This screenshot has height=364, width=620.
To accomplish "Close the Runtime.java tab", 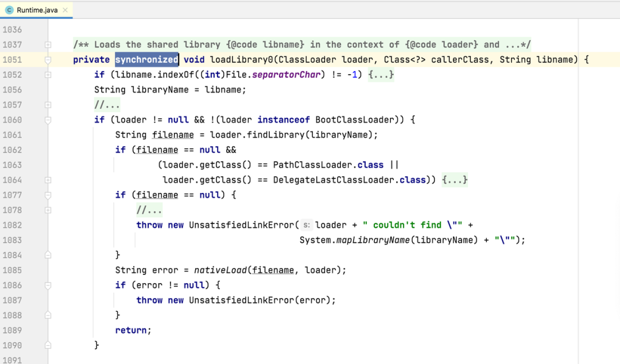I will click(65, 10).
